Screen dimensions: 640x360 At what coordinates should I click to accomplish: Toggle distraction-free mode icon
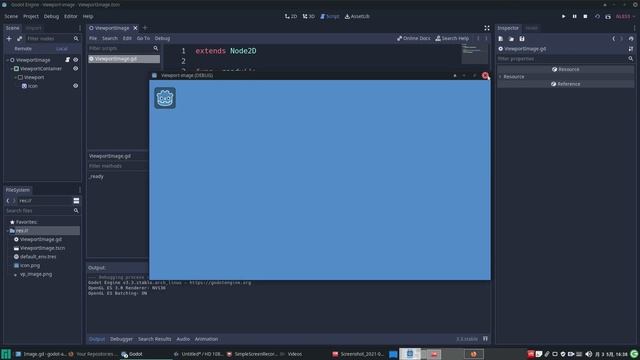point(487,28)
